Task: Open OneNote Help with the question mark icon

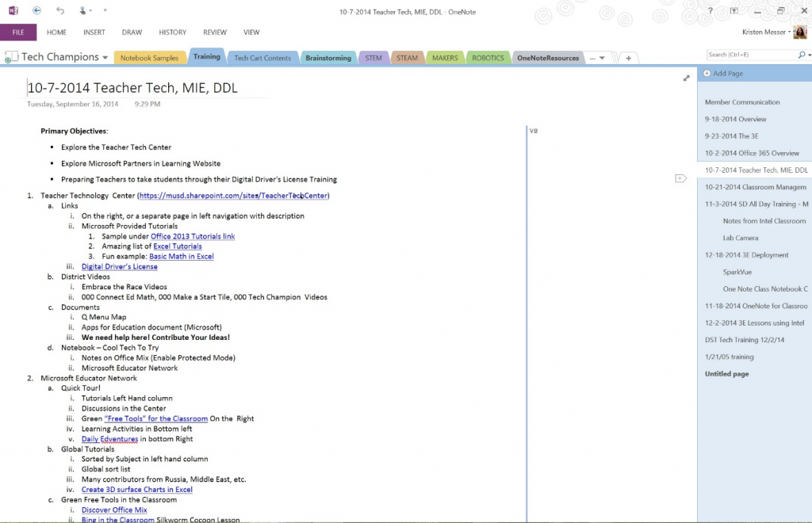Action: tap(710, 10)
